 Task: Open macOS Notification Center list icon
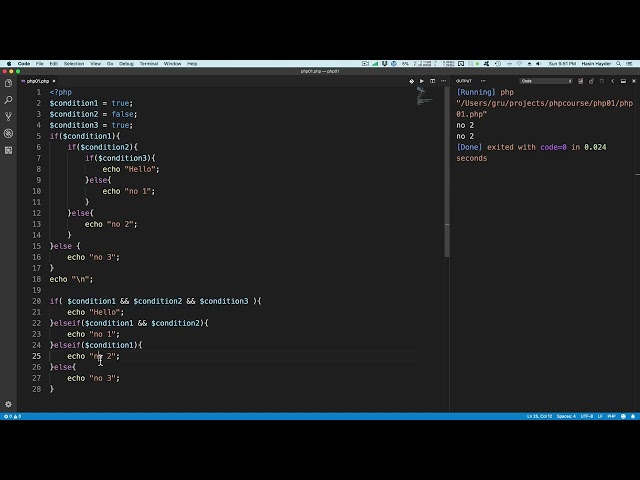tap(629, 64)
